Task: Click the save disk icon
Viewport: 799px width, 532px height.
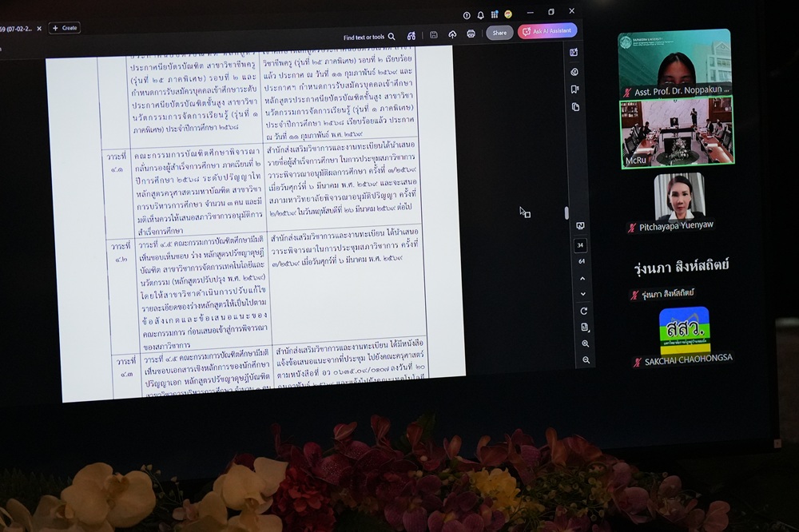Action: coord(433,35)
